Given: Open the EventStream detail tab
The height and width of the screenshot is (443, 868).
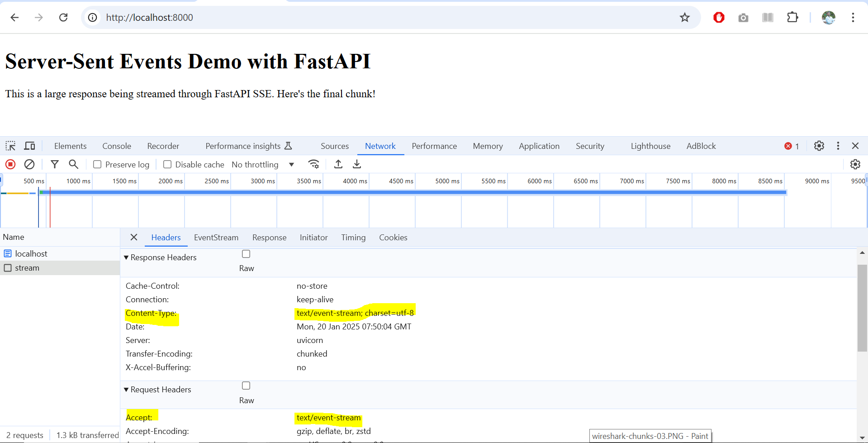Looking at the screenshot, I should pos(216,238).
